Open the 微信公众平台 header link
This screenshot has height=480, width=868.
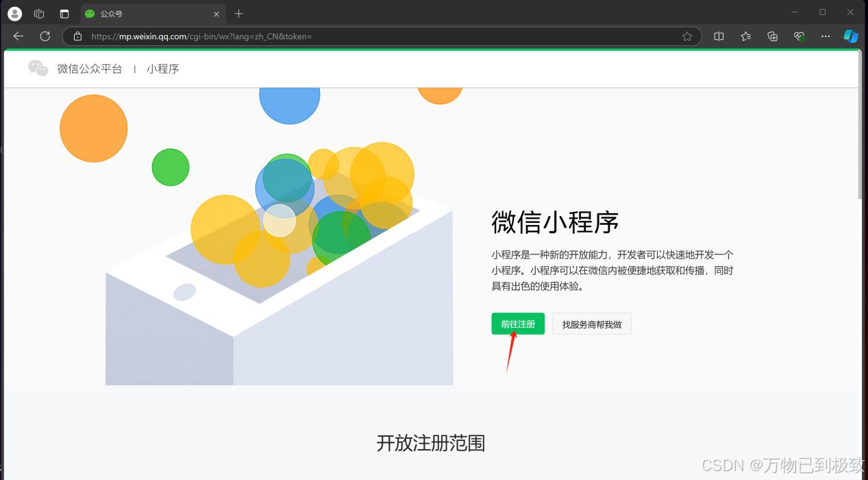tap(90, 69)
